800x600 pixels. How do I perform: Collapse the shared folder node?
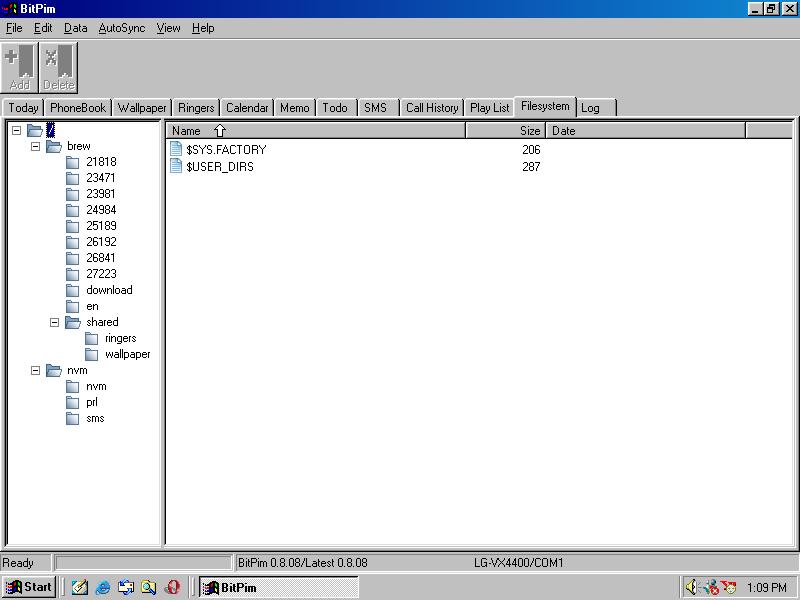[55, 322]
